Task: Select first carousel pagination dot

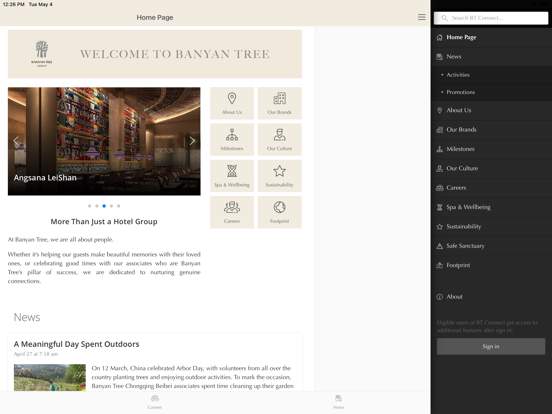Action: [x=89, y=206]
